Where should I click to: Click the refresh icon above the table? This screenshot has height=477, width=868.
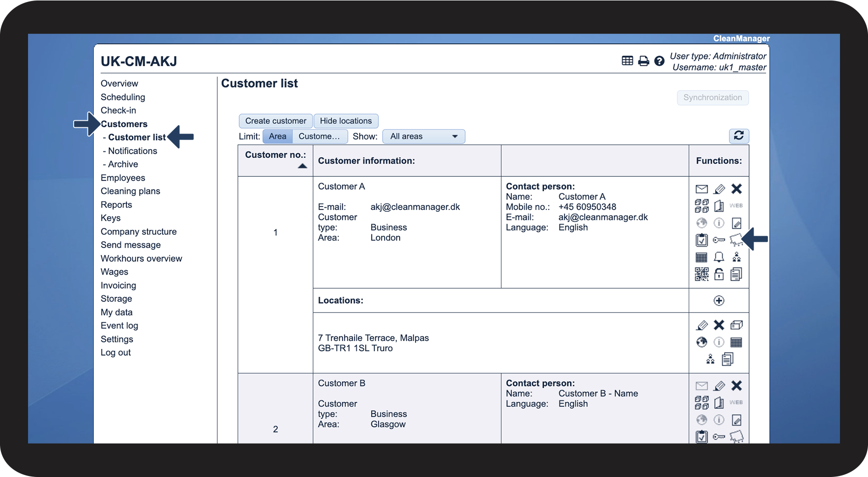(x=739, y=136)
